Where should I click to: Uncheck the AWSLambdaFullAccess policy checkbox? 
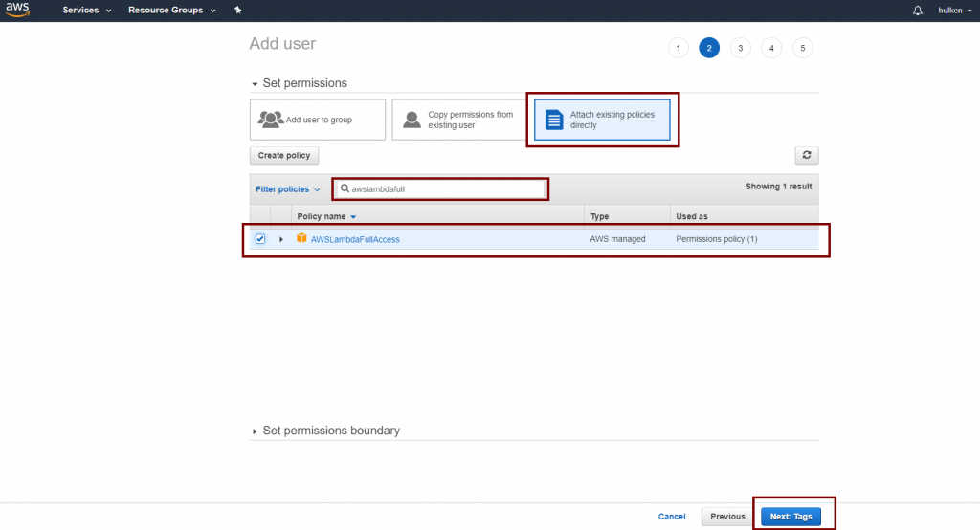[x=260, y=239]
